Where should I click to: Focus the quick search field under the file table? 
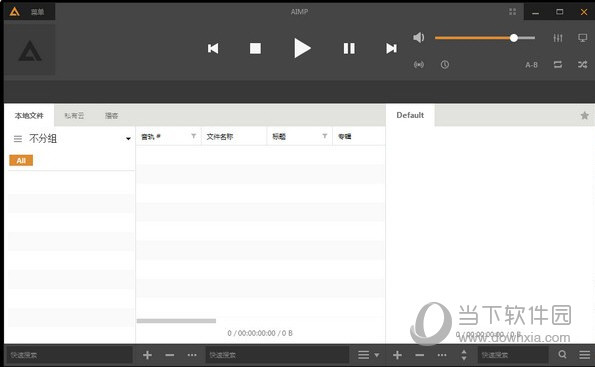pos(277,355)
